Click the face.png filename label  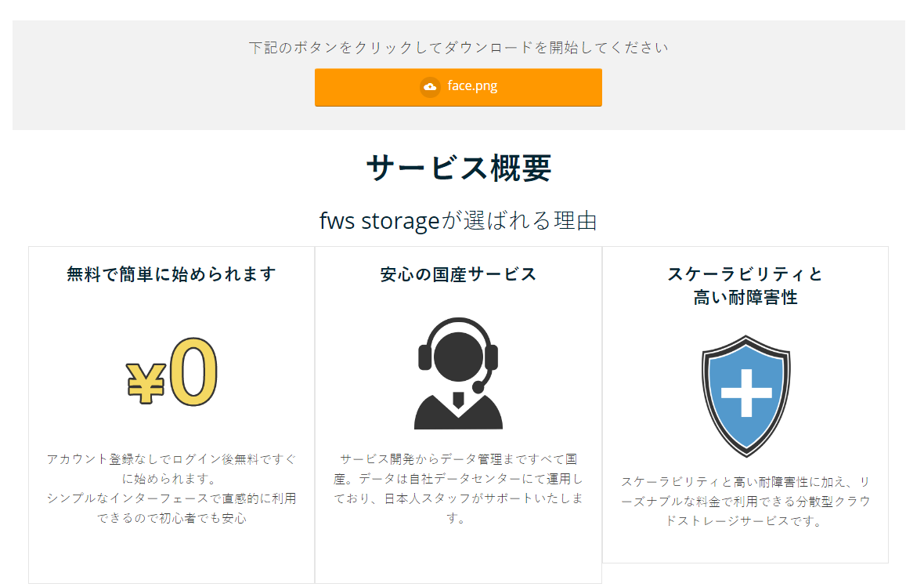472,86
